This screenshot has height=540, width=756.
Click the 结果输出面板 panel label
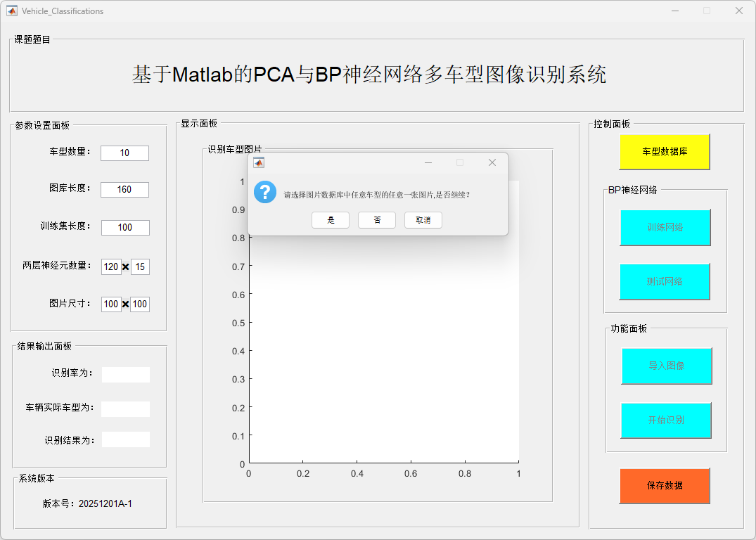(44, 346)
